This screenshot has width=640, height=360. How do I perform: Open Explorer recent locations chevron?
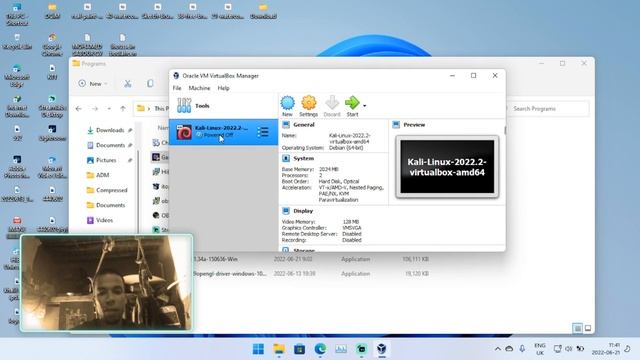[109, 109]
